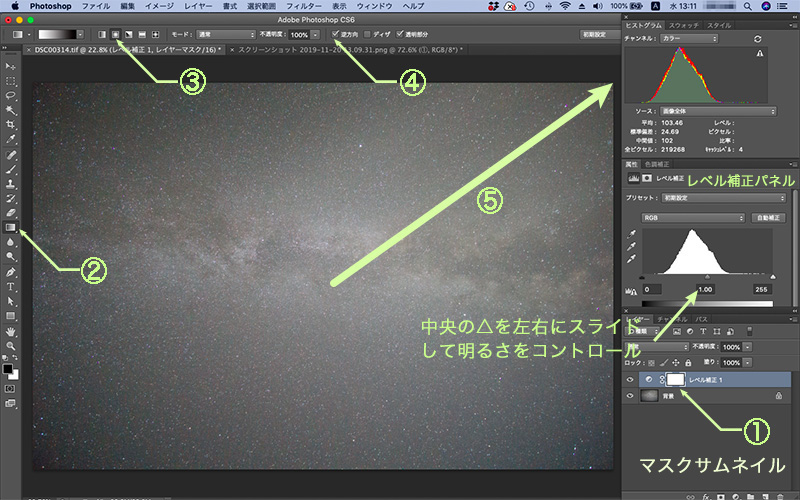
Task: Select the Gradient tool
Action: [x=10, y=228]
